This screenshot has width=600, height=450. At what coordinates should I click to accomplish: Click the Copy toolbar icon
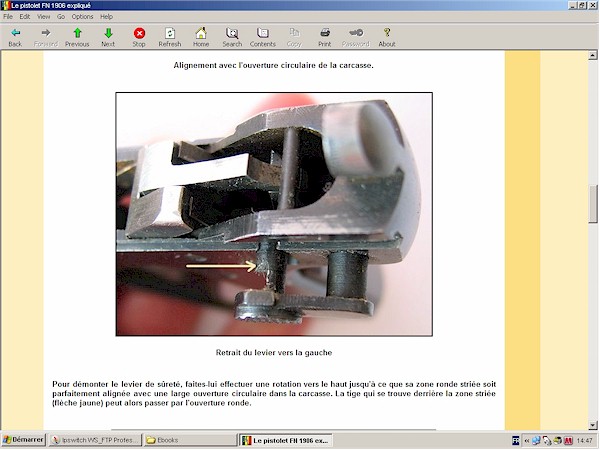294,37
